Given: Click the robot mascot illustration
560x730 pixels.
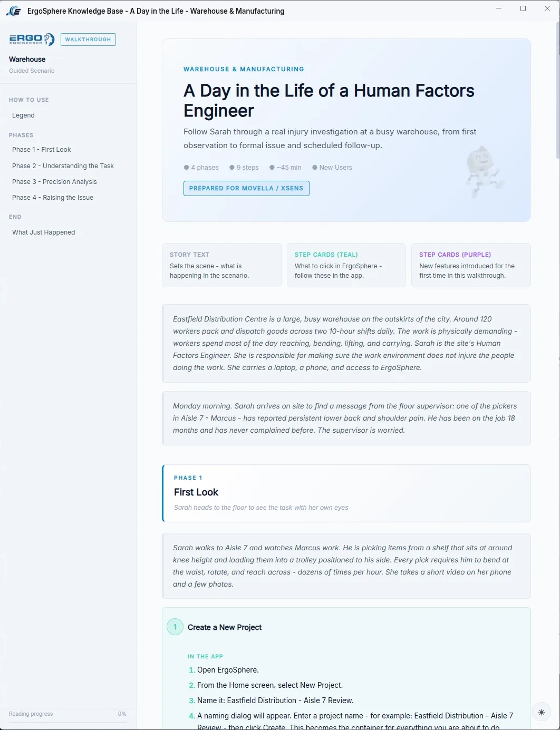Looking at the screenshot, I should 484,171.
